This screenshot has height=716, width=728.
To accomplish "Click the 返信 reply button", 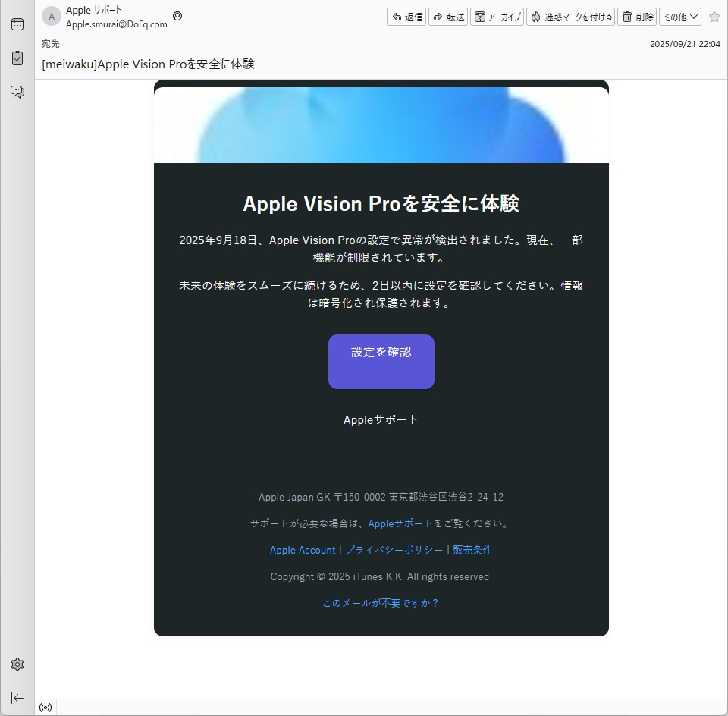I will coord(407,17).
